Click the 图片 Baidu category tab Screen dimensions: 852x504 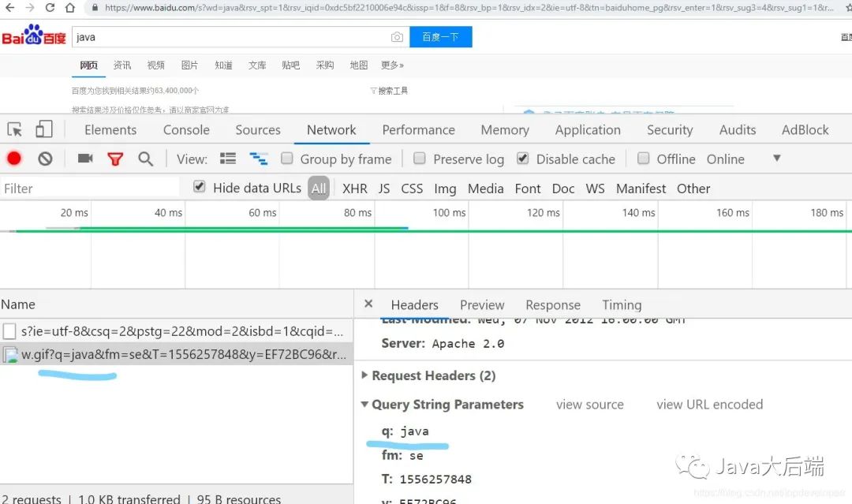[x=189, y=65]
